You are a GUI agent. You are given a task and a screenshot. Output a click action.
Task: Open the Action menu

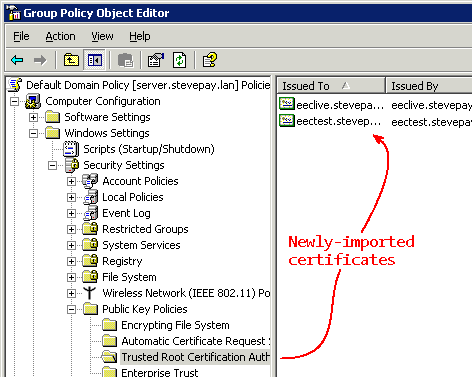pos(60,36)
